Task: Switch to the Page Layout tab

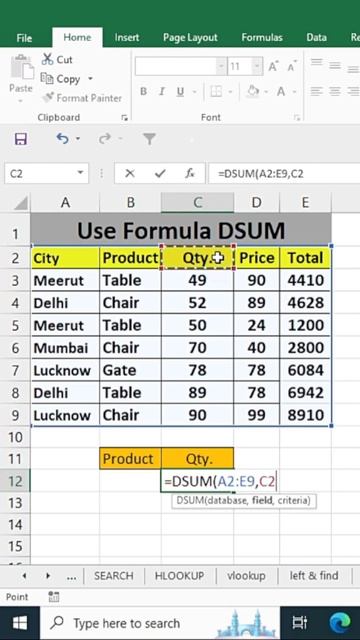Action: coord(190,38)
